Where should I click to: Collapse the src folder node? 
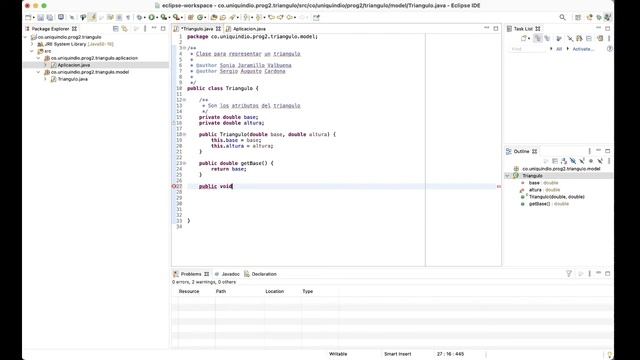[32, 51]
